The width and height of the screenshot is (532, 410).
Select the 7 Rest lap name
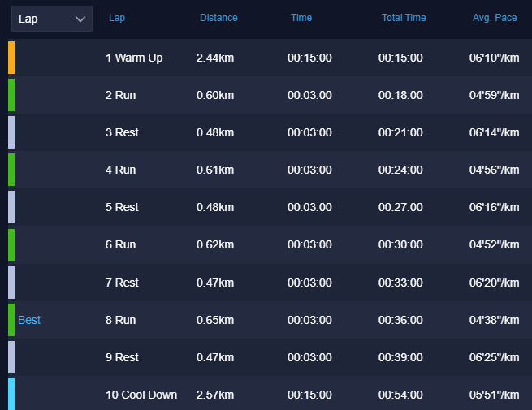click(x=122, y=283)
